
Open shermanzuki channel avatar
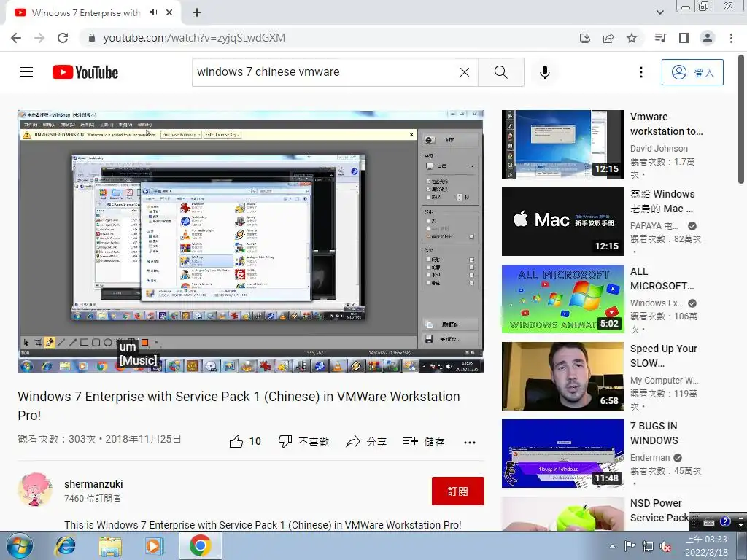pos(34,490)
